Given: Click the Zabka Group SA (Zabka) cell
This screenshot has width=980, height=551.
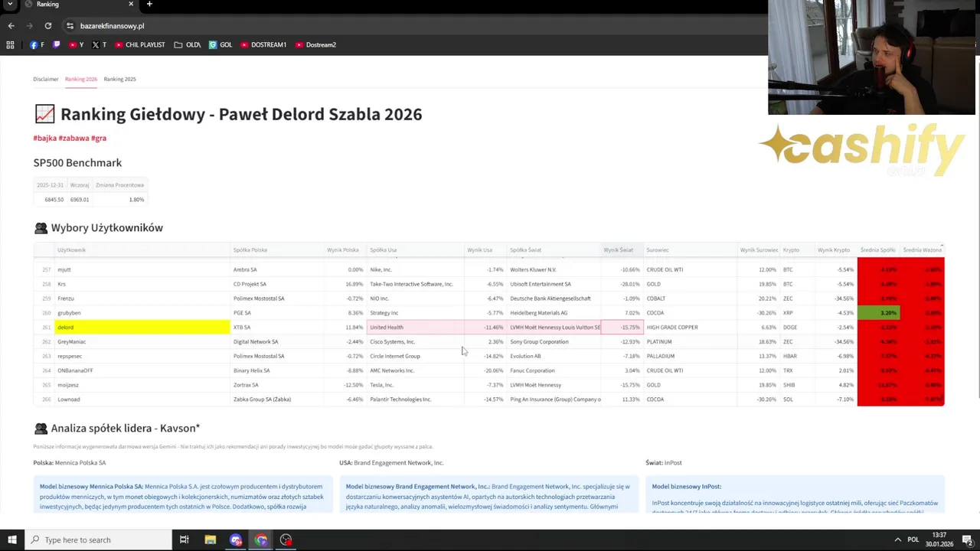Looking at the screenshot, I should [x=276, y=399].
